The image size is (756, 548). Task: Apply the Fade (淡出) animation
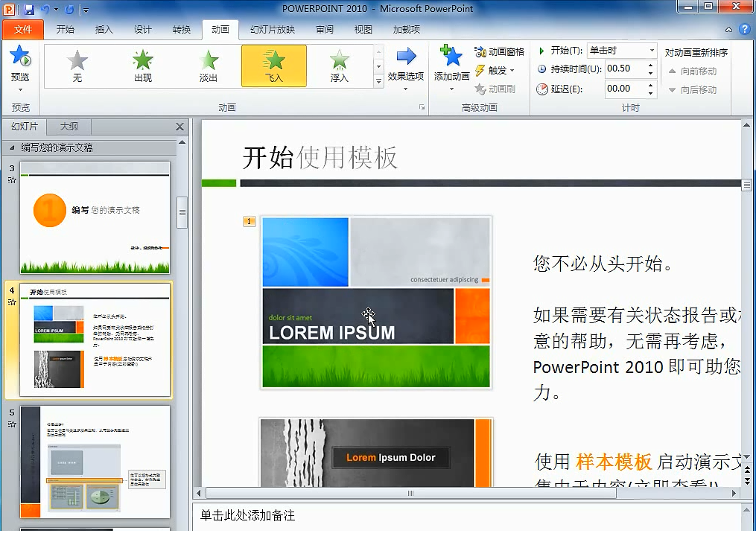click(x=209, y=66)
